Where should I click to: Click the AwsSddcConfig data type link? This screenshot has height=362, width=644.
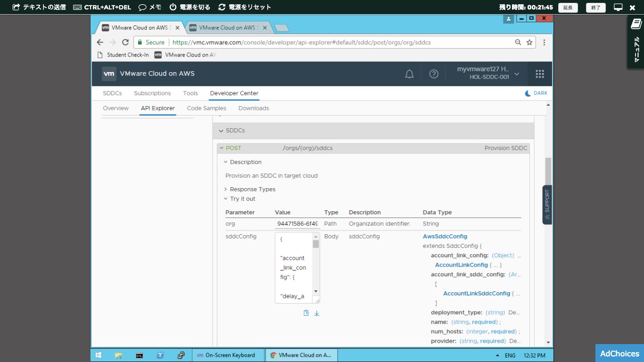(445, 236)
